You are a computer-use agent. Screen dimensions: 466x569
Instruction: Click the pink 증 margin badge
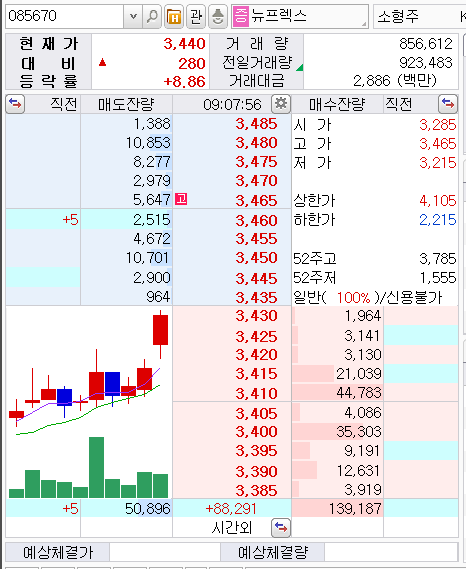pos(241,16)
